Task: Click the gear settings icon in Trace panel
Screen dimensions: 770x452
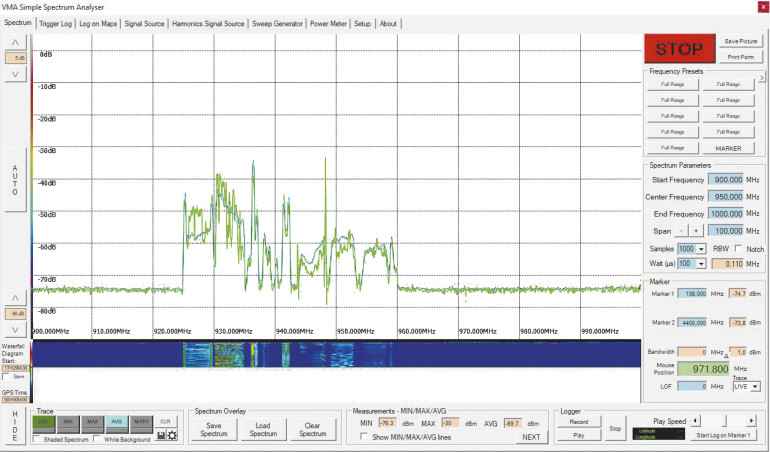Action: point(172,435)
